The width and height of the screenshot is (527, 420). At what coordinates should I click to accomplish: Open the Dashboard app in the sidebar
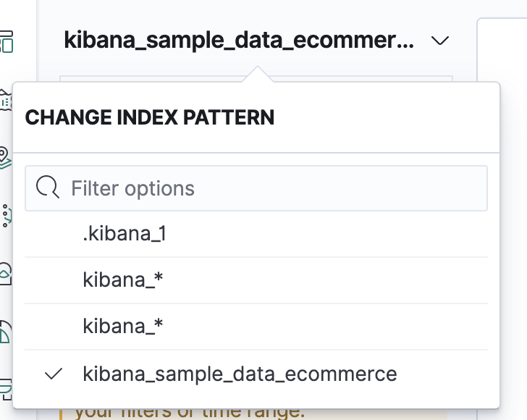[6, 43]
